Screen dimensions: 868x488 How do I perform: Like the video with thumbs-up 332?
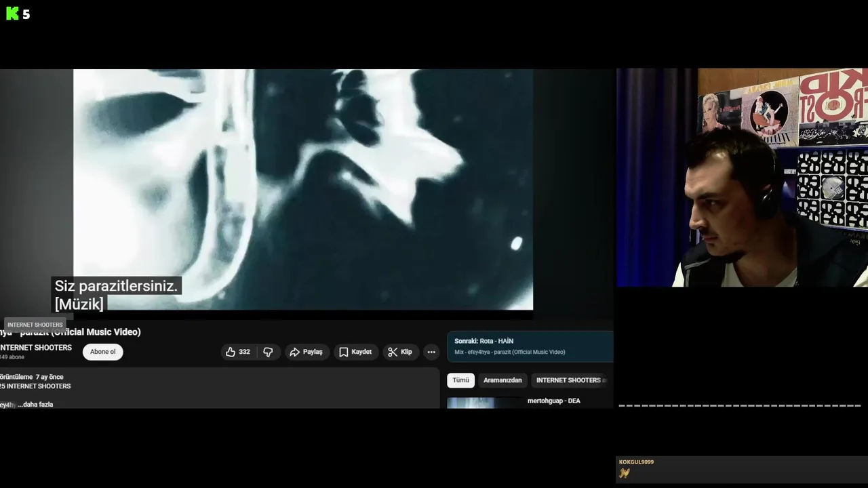238,352
